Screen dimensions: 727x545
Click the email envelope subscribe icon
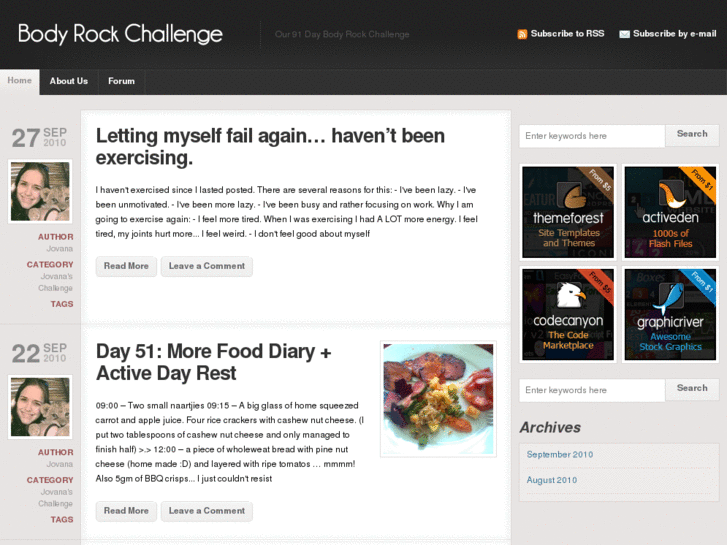coord(625,34)
